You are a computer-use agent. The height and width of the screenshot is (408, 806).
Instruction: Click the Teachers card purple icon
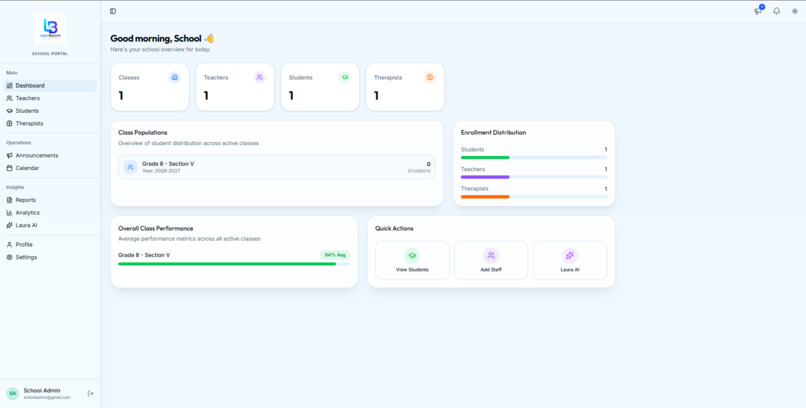click(260, 78)
